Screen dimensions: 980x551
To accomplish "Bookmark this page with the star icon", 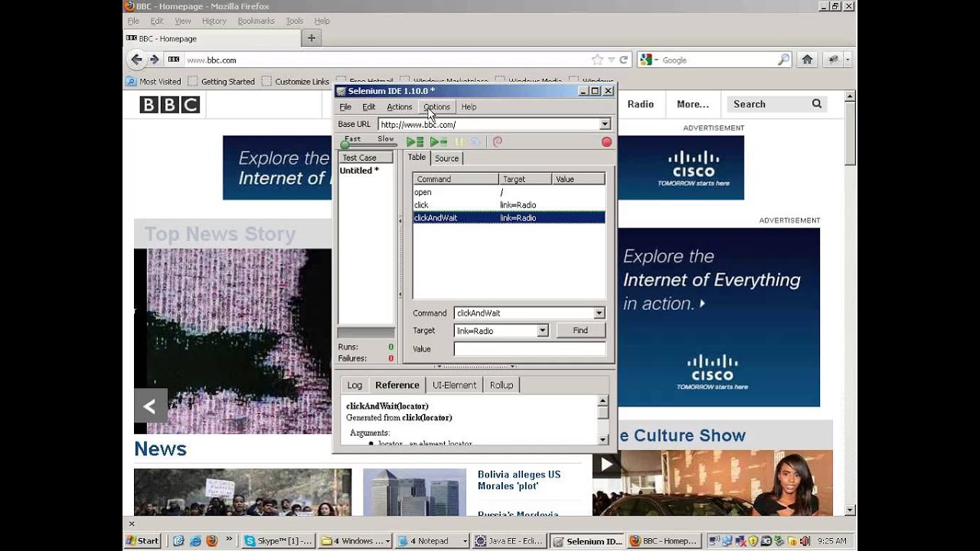I will (x=597, y=60).
